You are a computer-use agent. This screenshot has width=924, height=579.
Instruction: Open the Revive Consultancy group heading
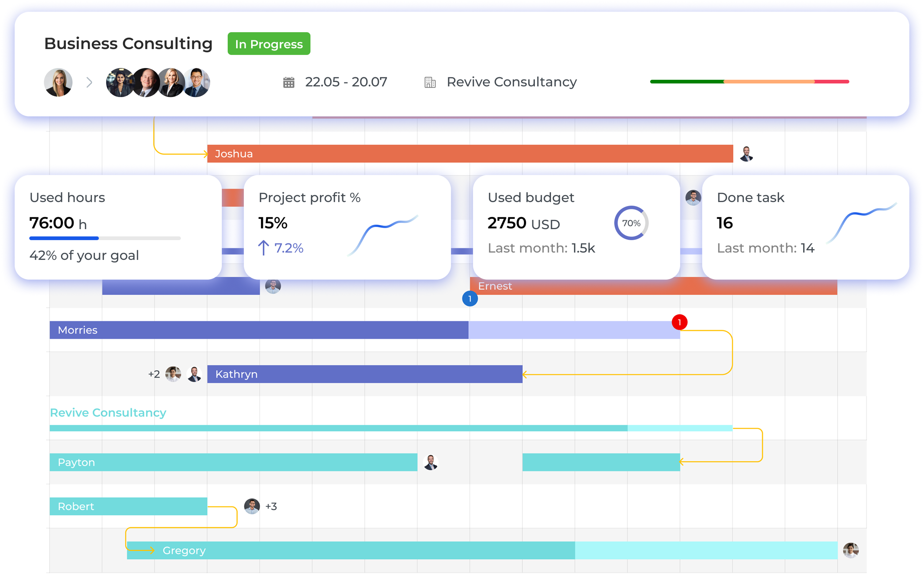pos(108,412)
